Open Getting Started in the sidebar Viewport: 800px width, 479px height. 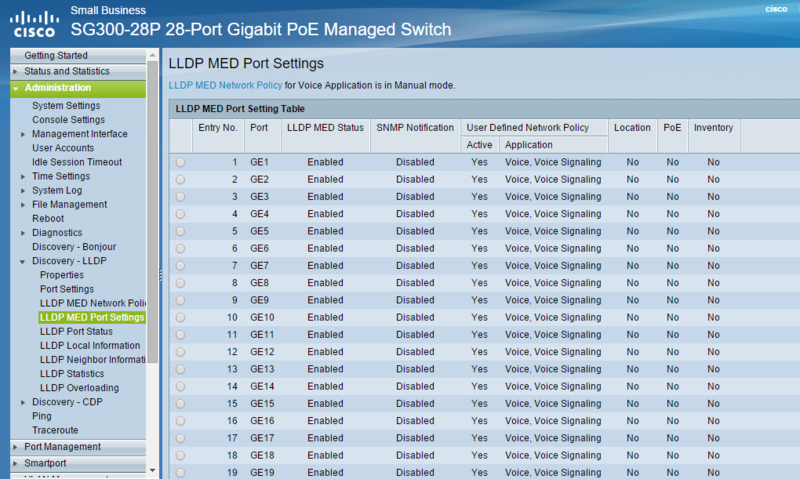56,55
